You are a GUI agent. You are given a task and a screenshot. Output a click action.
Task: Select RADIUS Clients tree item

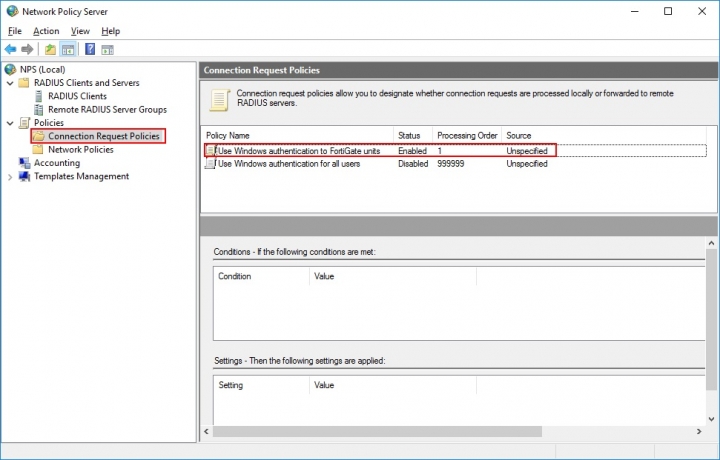coord(77,96)
